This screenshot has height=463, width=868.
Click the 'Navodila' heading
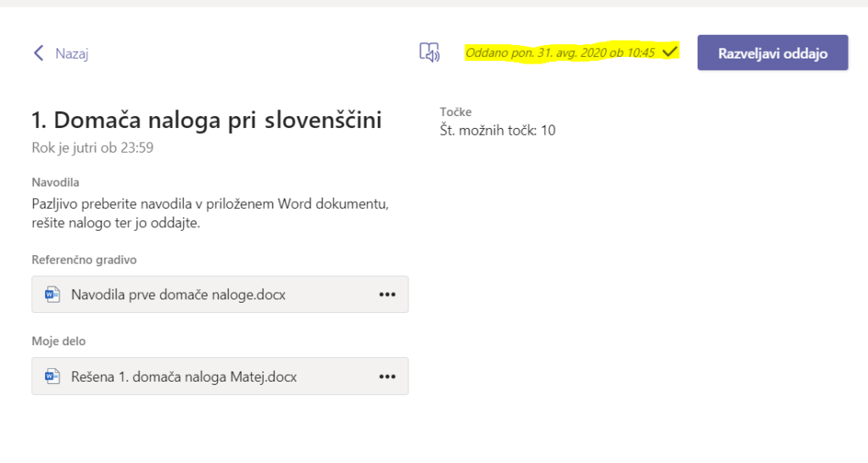55,182
